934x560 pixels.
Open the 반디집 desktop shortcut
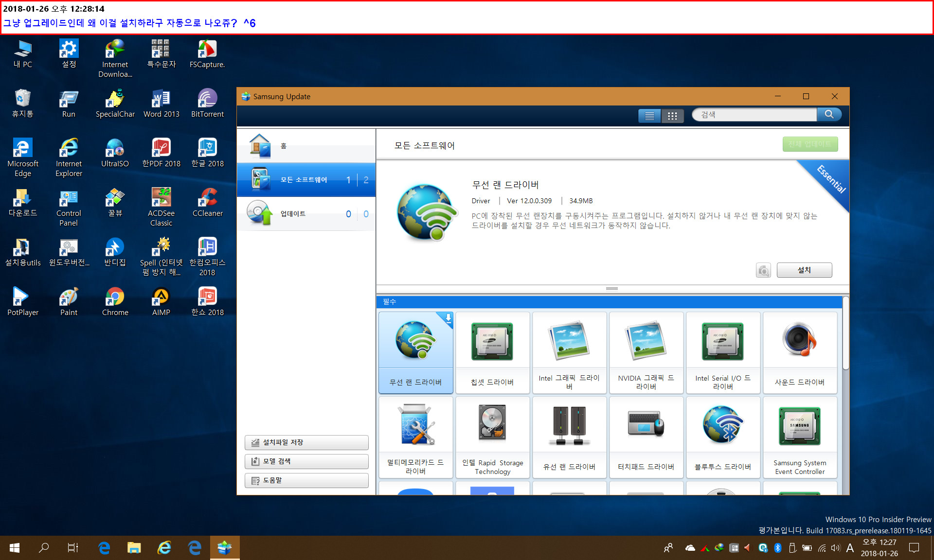[115, 252]
